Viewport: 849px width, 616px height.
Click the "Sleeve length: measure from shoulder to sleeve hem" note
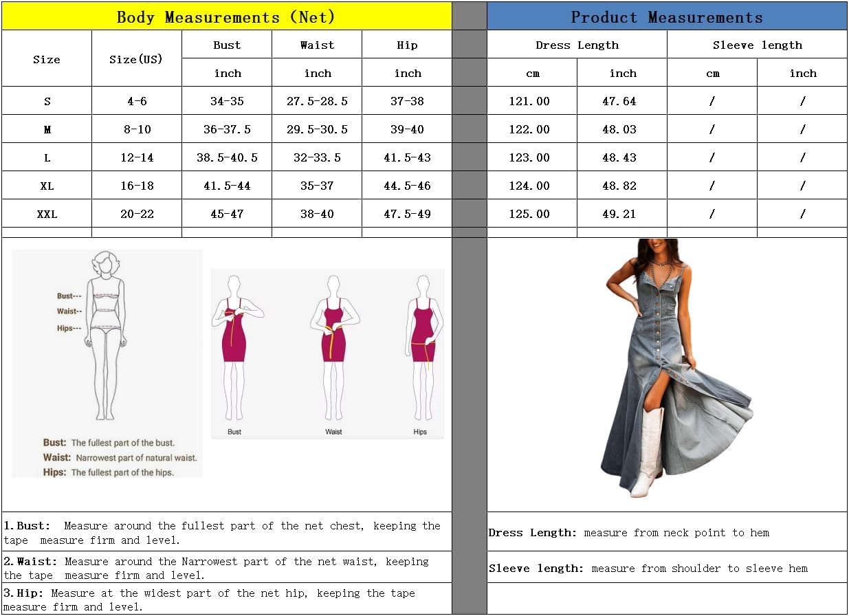click(x=648, y=569)
